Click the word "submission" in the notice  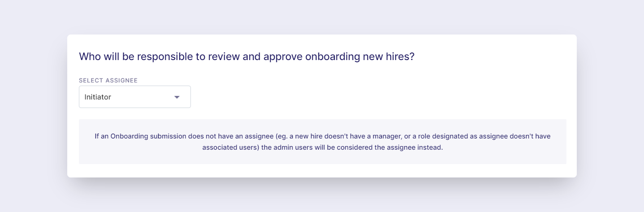167,136
